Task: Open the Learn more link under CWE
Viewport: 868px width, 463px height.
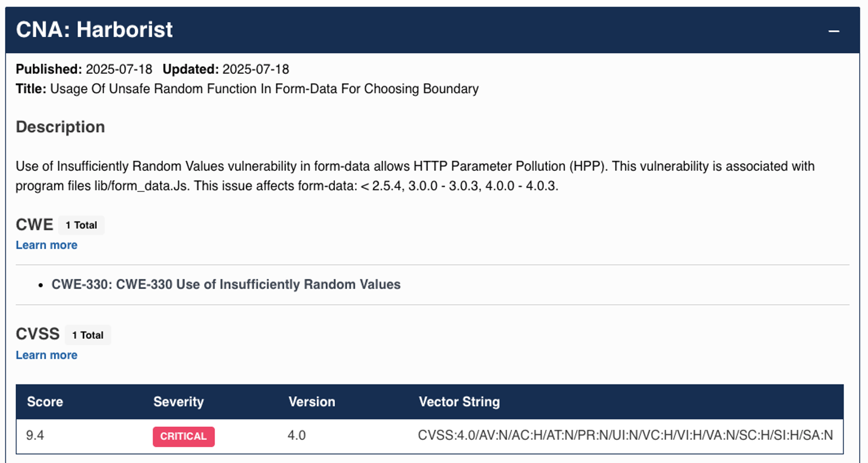Action: pyautogui.click(x=47, y=245)
